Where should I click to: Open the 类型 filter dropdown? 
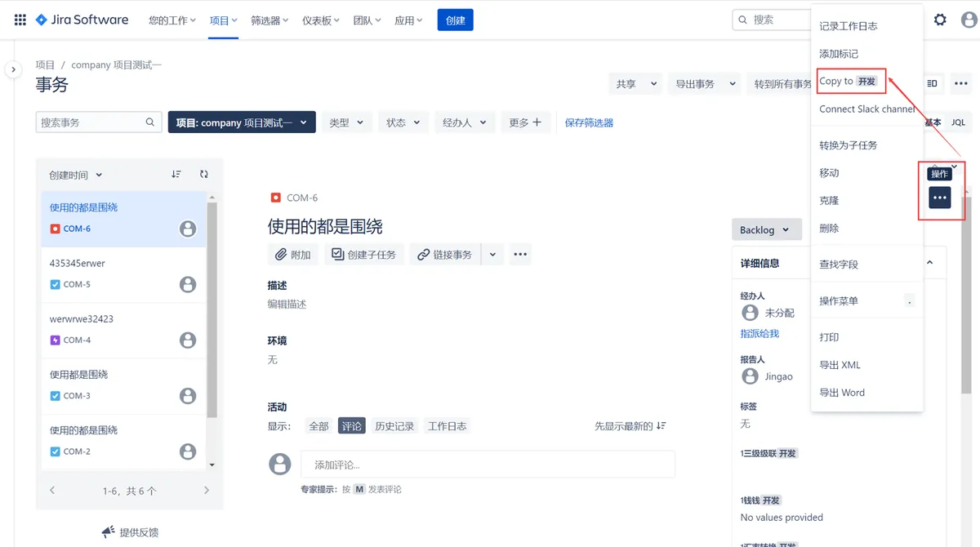tap(347, 122)
